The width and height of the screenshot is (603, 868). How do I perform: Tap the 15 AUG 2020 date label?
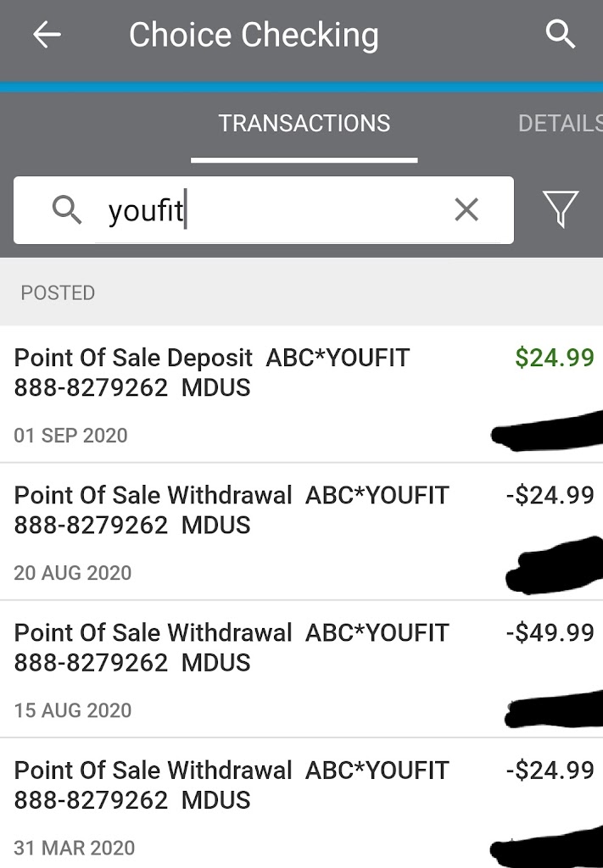coord(73,710)
